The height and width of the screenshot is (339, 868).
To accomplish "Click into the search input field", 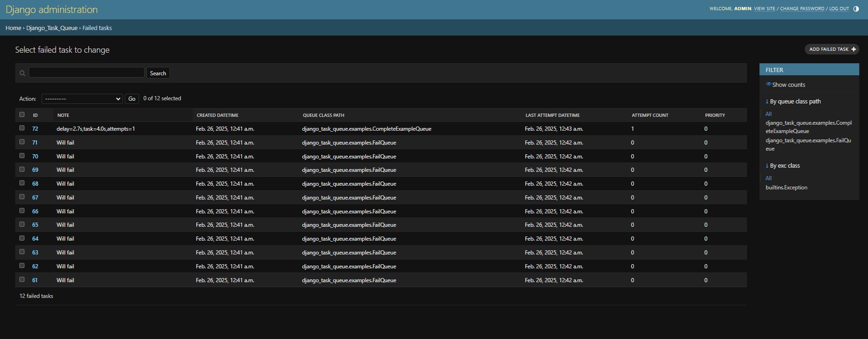I will coord(86,73).
